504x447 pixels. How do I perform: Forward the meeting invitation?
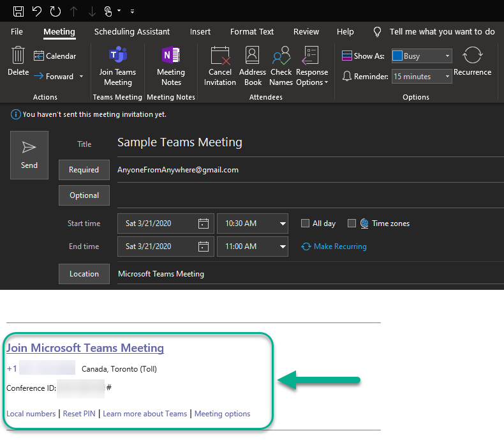[x=54, y=76]
